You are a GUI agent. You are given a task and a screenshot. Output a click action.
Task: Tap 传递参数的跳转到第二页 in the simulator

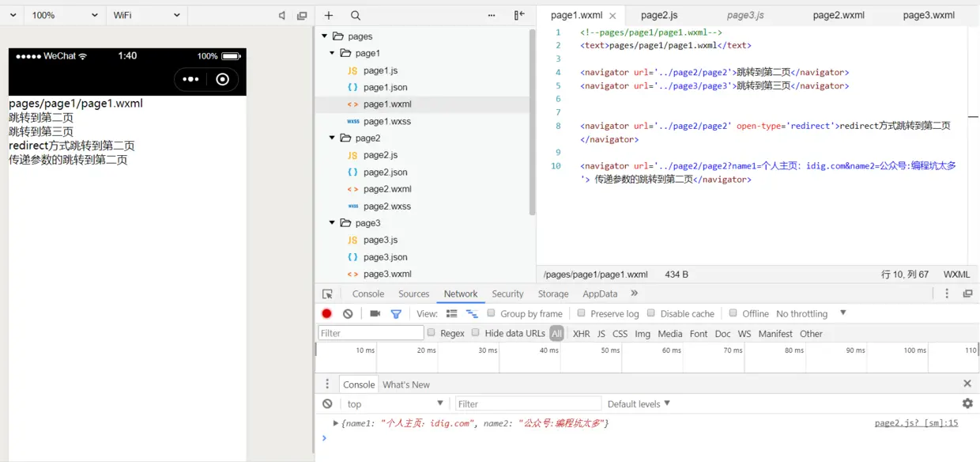pyautogui.click(x=68, y=160)
